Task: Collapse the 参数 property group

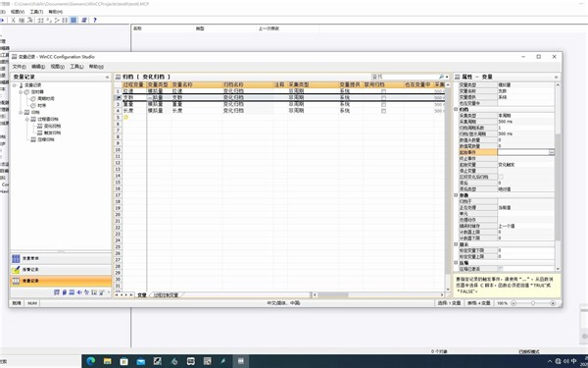Action: point(457,195)
